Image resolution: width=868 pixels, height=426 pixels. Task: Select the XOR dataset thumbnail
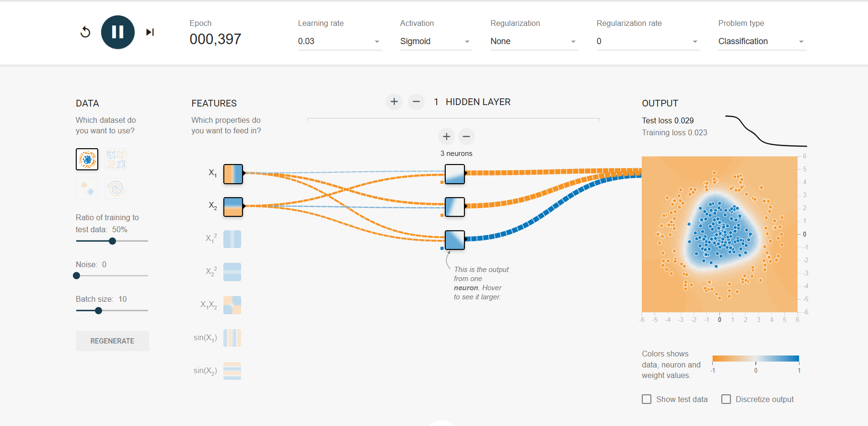pyautogui.click(x=116, y=159)
